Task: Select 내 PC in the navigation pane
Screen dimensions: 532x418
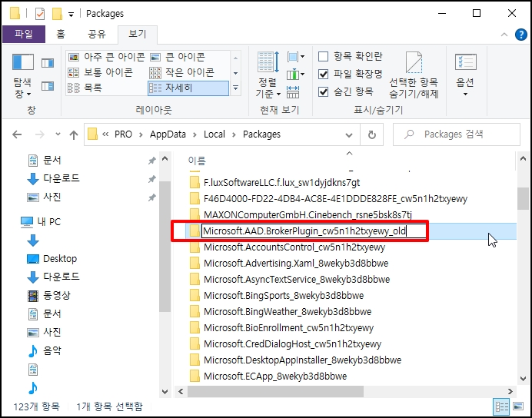Action: 41,222
